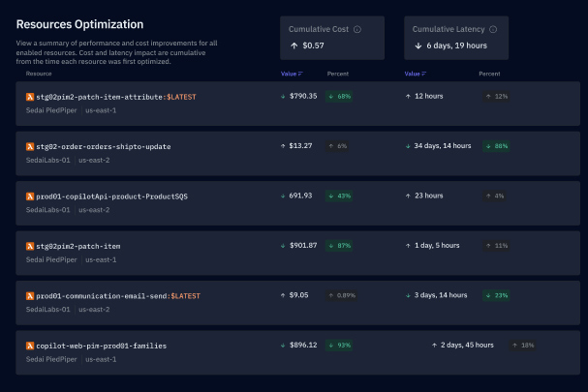Click Lambda icon for stg02-order-orders-shipto-update
588x392 pixels.
coord(30,146)
